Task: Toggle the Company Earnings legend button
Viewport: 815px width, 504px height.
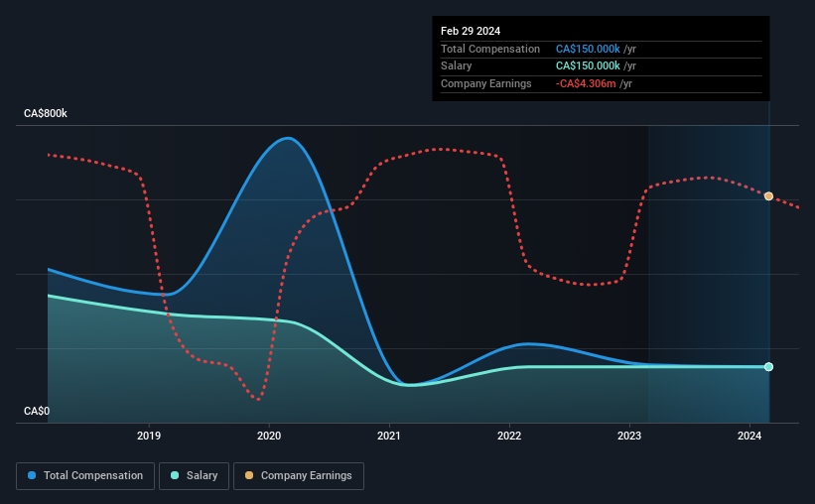Action: pyautogui.click(x=299, y=476)
